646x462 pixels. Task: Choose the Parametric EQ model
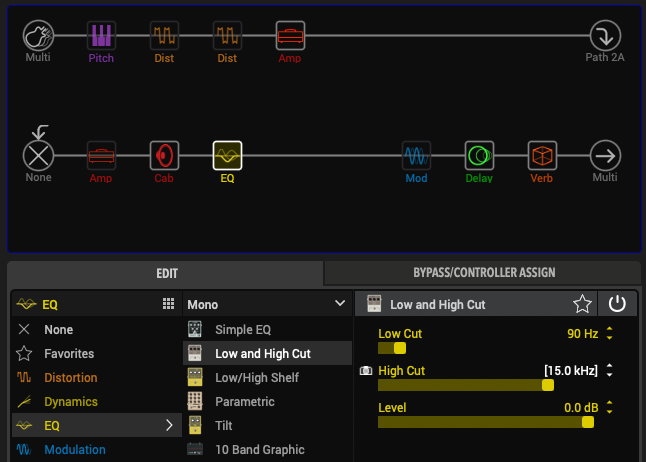(x=244, y=402)
